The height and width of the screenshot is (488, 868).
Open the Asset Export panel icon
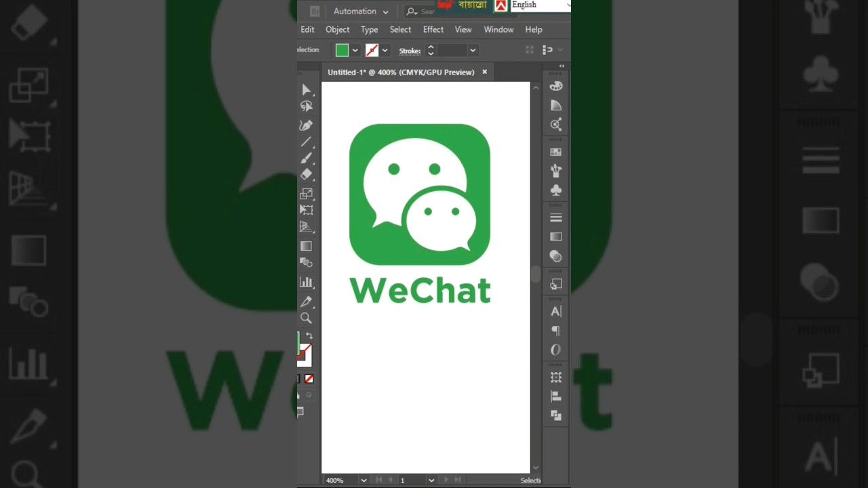click(556, 284)
